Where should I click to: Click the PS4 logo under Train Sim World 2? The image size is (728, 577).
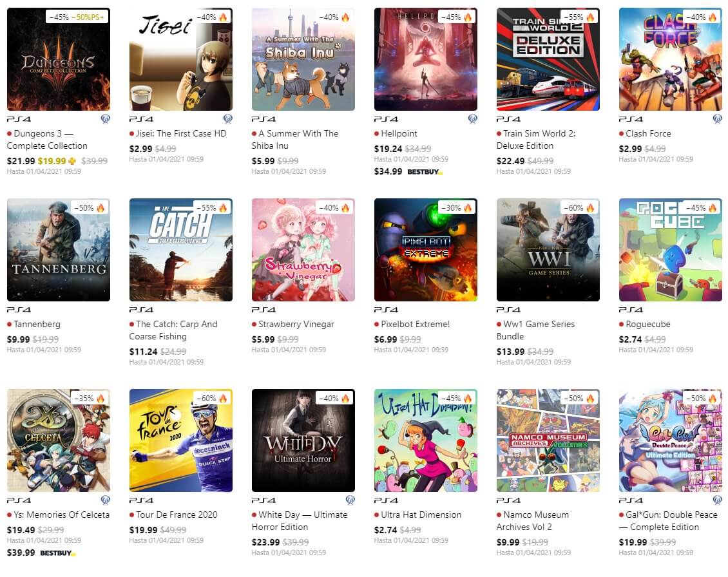pos(508,119)
